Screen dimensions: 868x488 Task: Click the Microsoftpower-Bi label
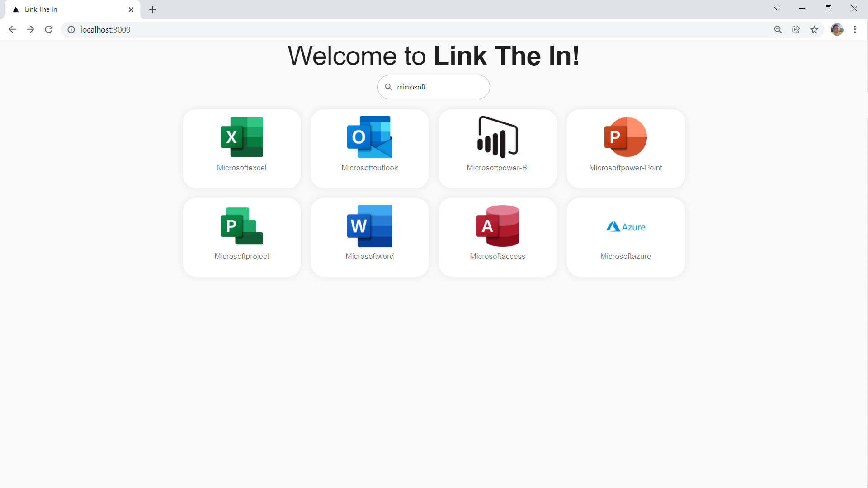498,168
